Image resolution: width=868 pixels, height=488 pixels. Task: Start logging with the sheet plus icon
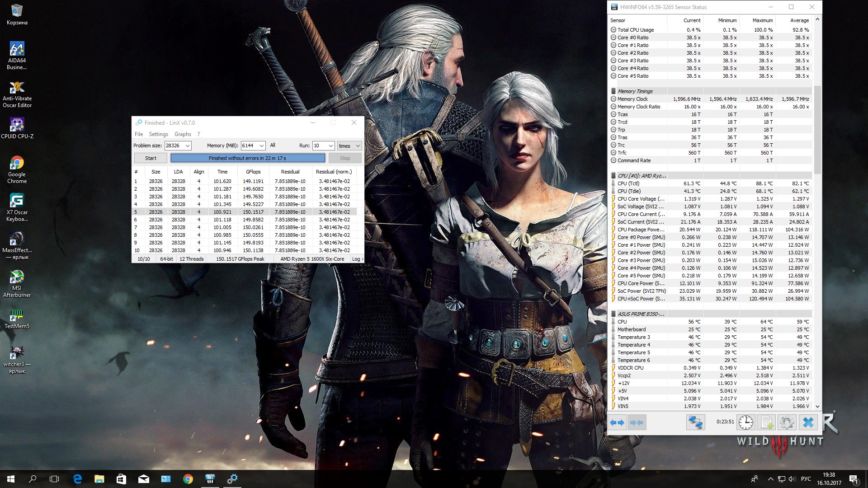pyautogui.click(x=766, y=422)
